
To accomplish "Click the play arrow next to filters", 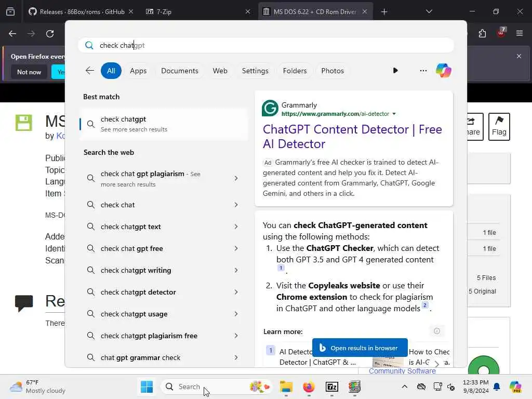I will pyautogui.click(x=395, y=71).
